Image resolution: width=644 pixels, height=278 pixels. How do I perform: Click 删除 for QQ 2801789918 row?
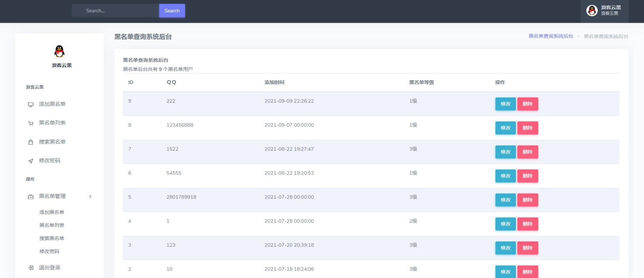tap(527, 200)
